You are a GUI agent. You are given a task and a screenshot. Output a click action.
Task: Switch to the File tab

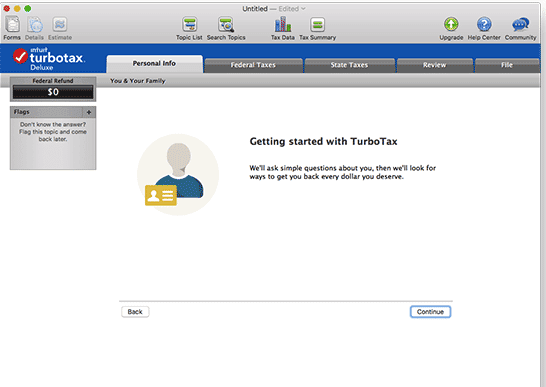tap(507, 65)
